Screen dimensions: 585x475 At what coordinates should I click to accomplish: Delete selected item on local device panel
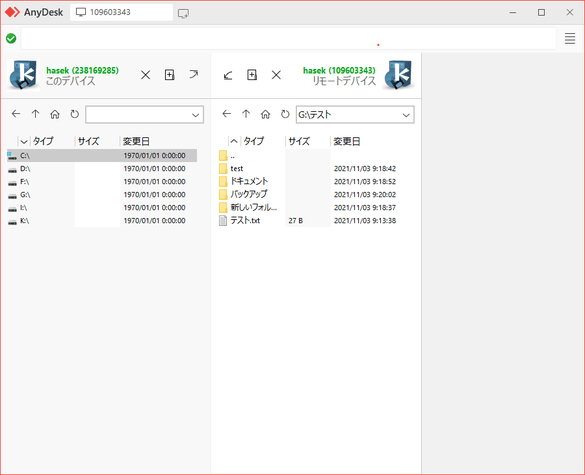point(146,75)
